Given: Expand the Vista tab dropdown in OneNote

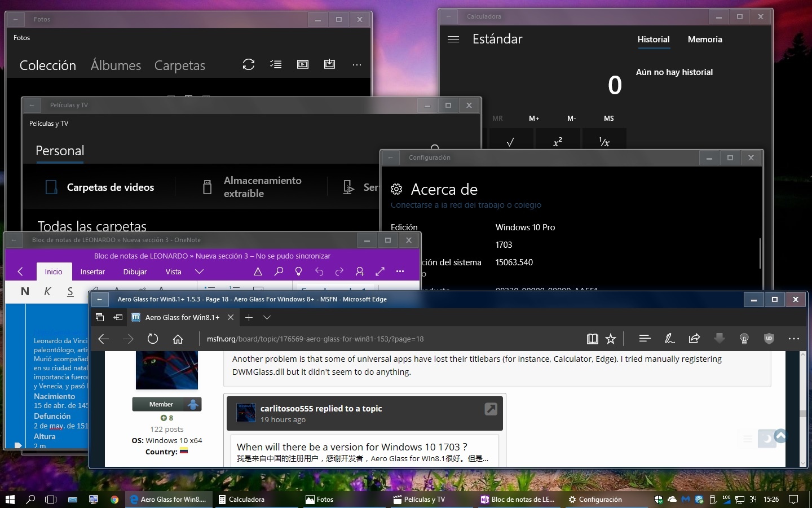Looking at the screenshot, I should (200, 271).
